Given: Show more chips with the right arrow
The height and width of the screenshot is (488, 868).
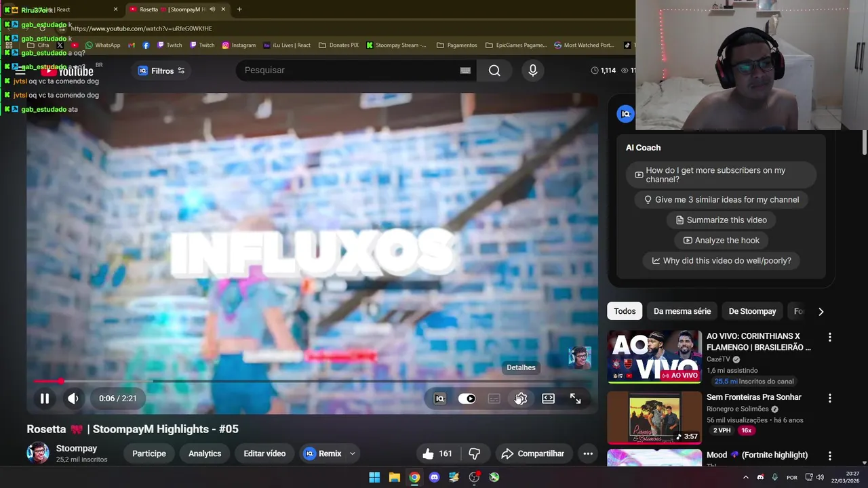Looking at the screenshot, I should tap(821, 311).
